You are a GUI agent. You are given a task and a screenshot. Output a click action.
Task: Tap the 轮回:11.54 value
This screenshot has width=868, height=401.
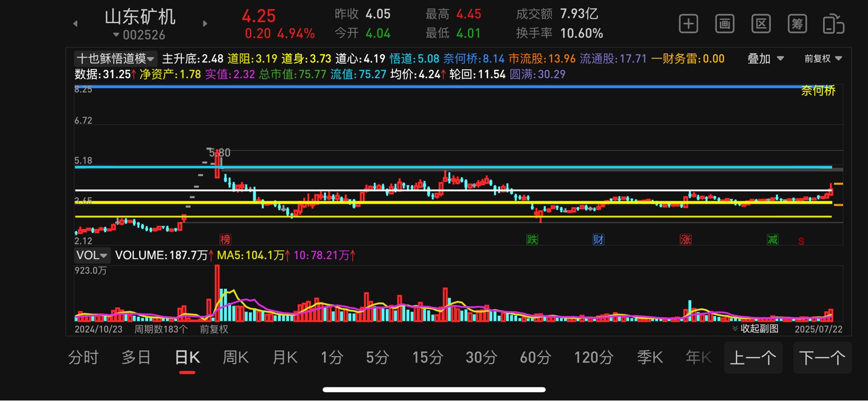[478, 75]
